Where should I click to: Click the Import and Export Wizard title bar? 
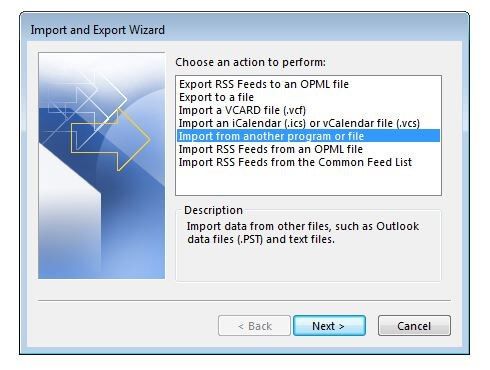244,30
